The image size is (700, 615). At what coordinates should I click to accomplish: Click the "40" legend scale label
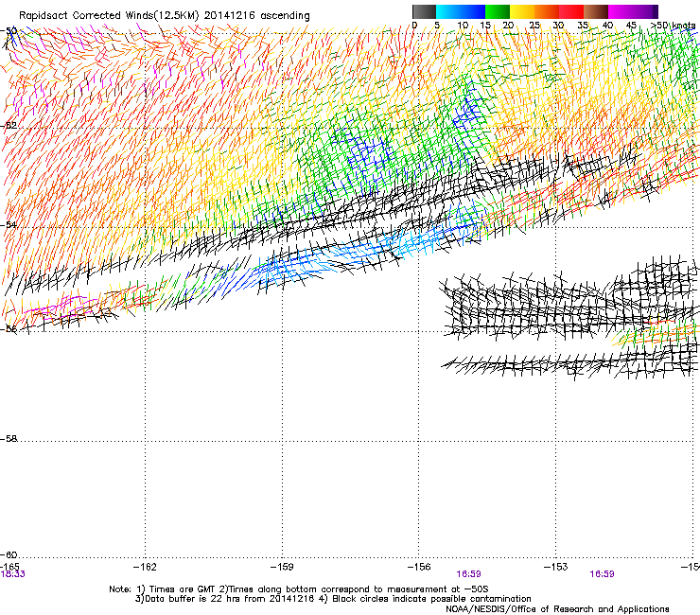[607, 26]
